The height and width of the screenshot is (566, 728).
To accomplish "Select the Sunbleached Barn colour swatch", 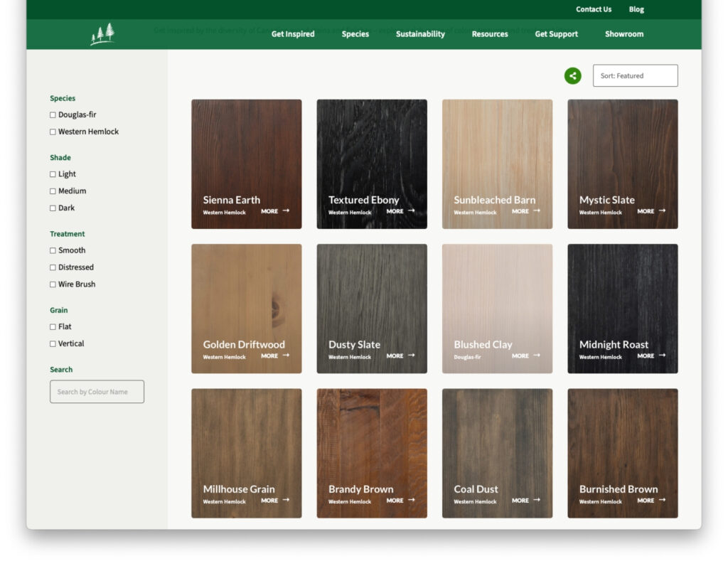I will [497, 156].
